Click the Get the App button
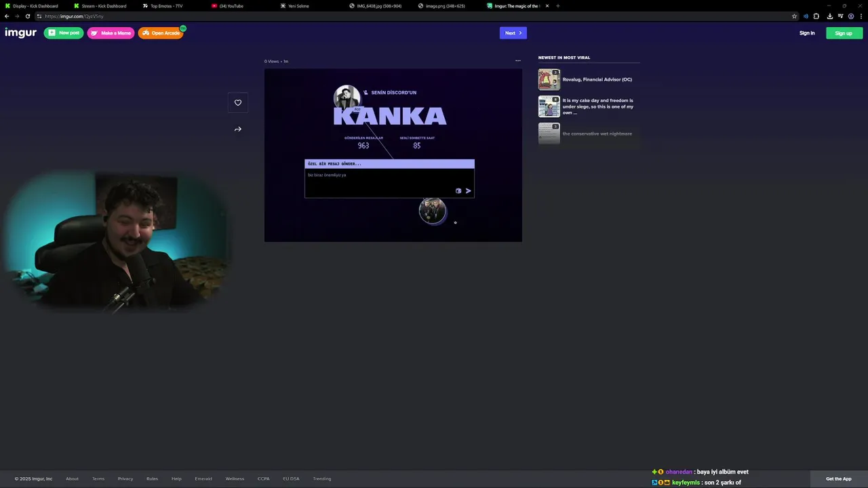This screenshot has height=488, width=868. tap(839, 479)
